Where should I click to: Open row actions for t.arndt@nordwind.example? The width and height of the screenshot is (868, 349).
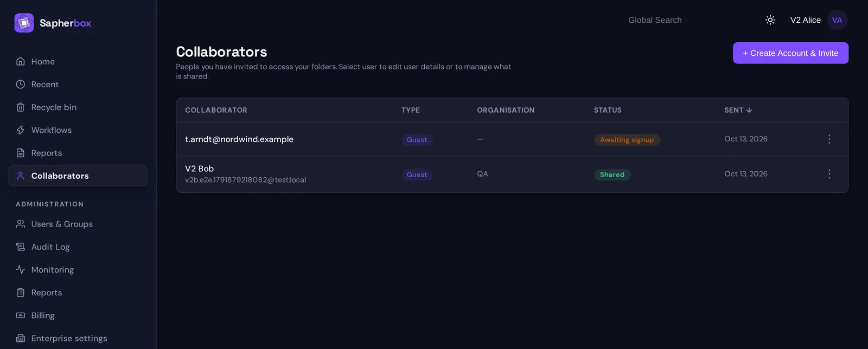pyautogui.click(x=829, y=139)
